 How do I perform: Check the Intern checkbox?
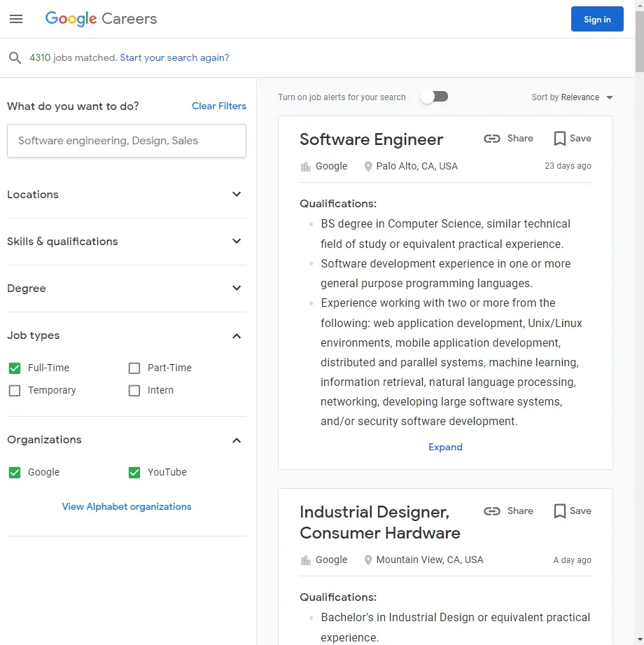pos(134,390)
